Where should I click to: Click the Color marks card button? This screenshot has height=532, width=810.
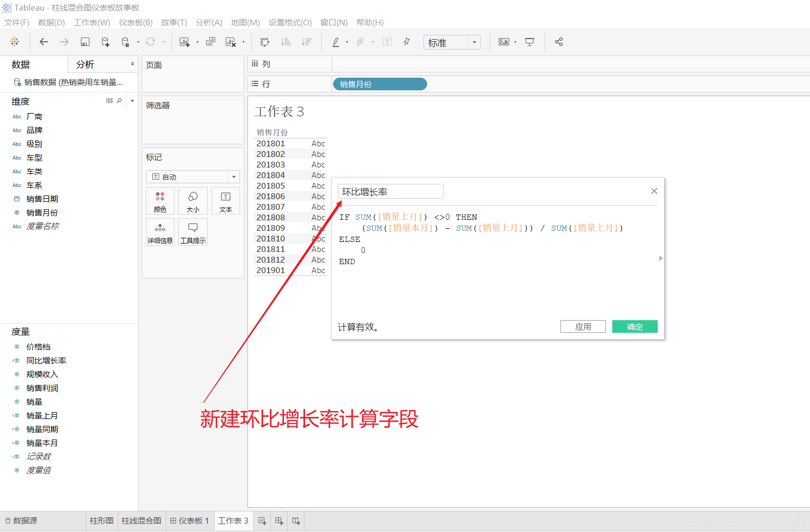(160, 201)
